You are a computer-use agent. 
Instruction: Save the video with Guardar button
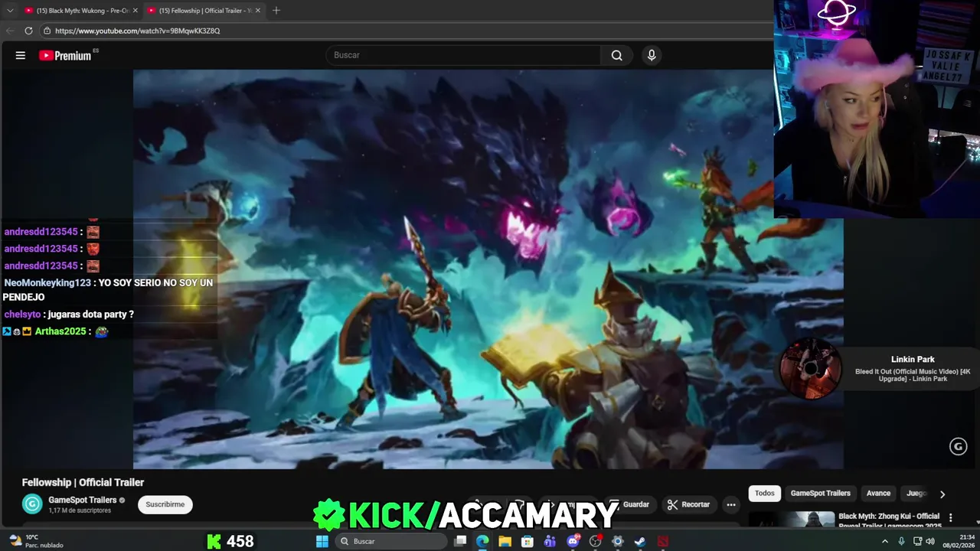click(629, 504)
